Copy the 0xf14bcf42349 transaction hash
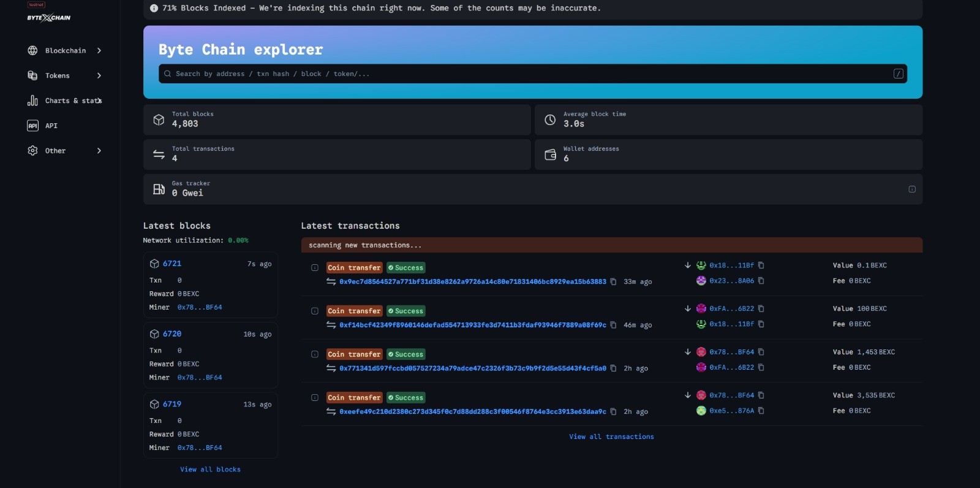The image size is (980, 488). [613, 326]
